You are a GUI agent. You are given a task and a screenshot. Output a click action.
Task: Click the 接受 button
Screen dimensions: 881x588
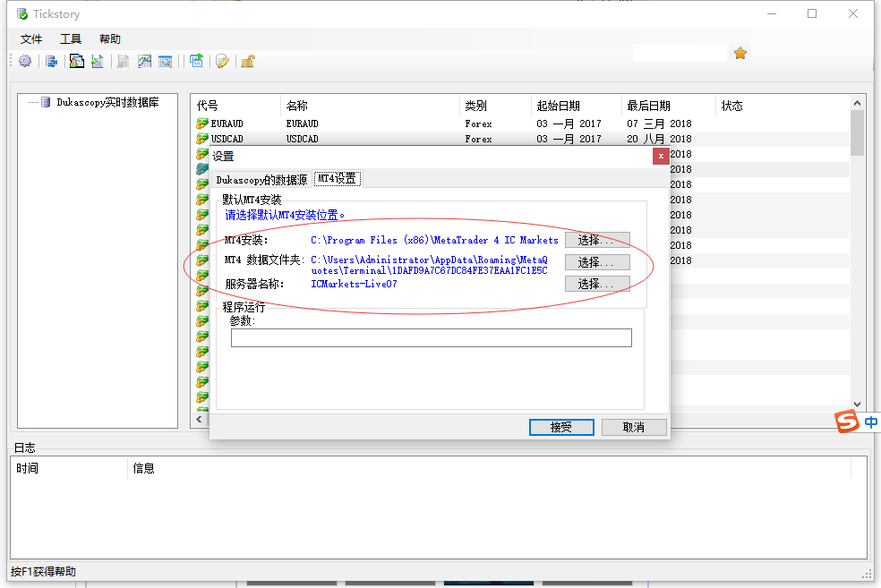click(561, 428)
